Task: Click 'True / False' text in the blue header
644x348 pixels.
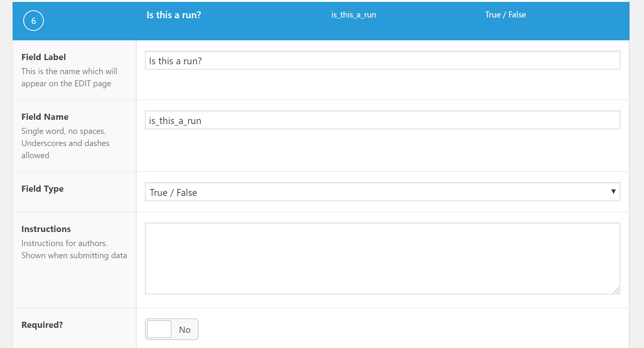Action: point(505,15)
